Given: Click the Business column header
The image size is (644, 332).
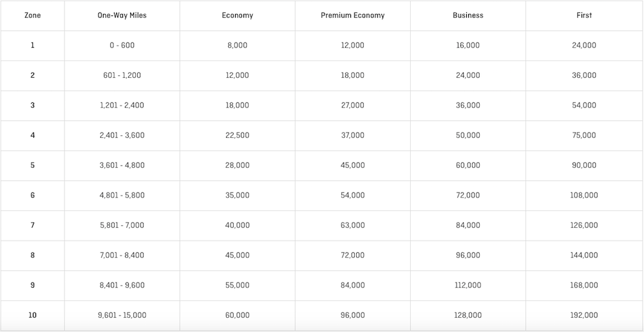Looking at the screenshot, I should tap(468, 15).
